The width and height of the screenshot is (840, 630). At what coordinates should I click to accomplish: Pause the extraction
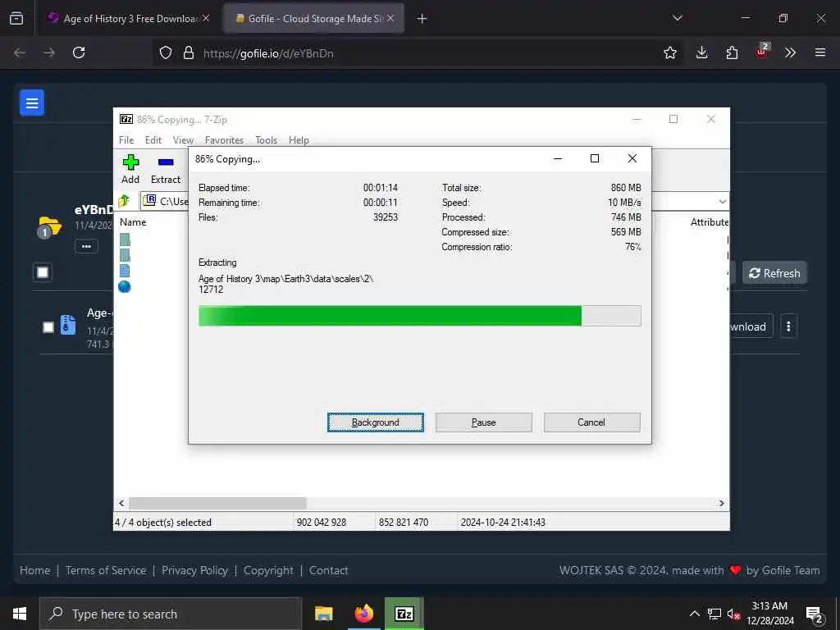tap(484, 422)
